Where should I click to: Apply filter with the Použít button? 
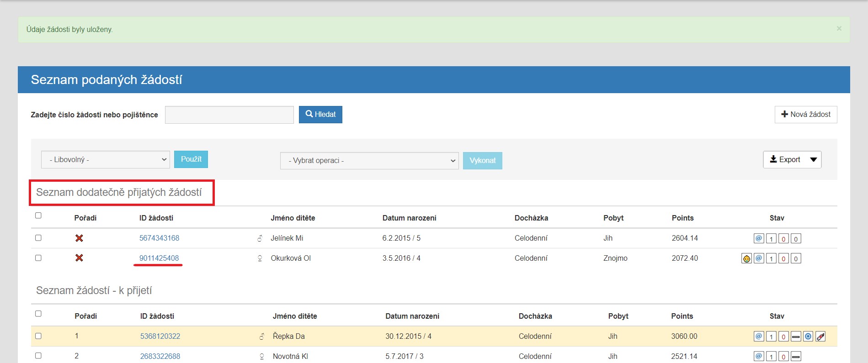(x=191, y=159)
